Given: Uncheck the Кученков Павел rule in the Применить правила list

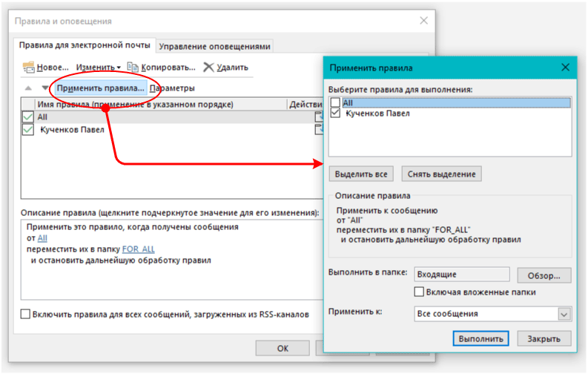Looking at the screenshot, I should click(x=336, y=114).
